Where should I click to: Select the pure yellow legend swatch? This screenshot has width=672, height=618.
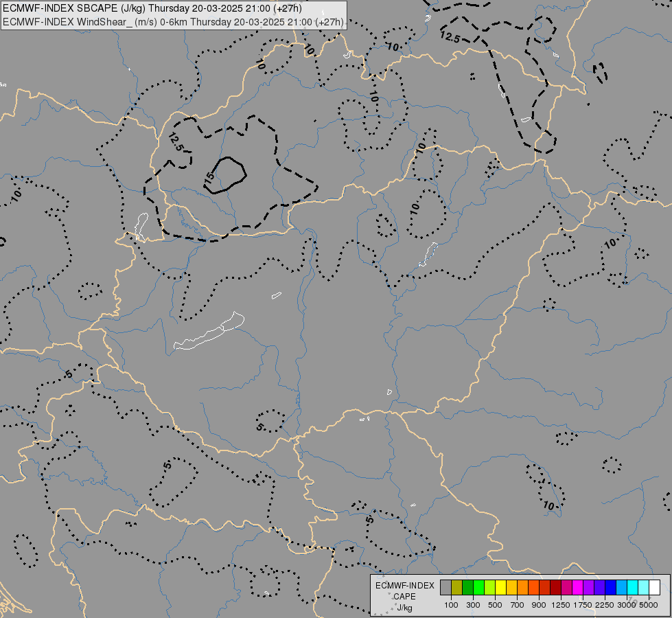500,588
